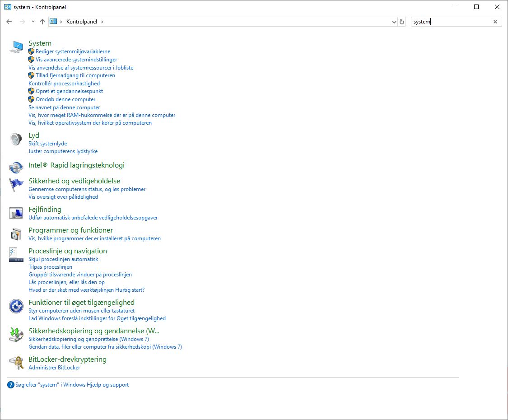Open the address bar dropdown arrow
508x420 pixels.
coord(394,21)
